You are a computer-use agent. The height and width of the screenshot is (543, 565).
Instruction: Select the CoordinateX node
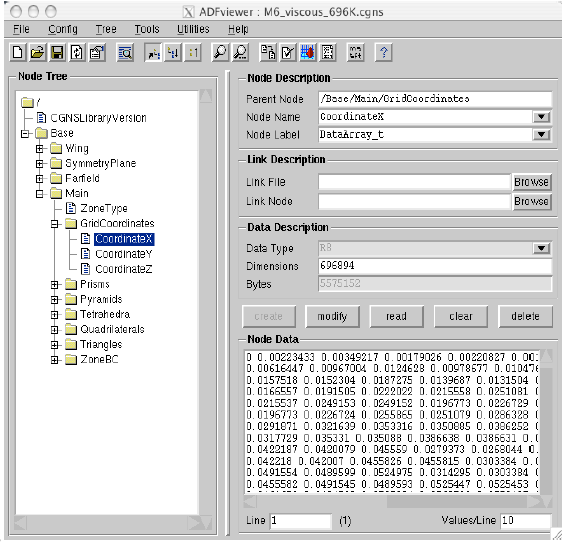click(124, 239)
